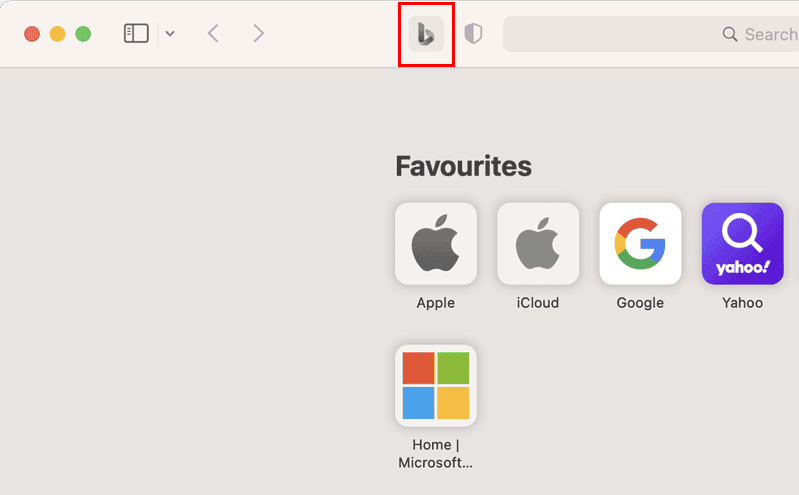Go forward using the forward arrow
The height and width of the screenshot is (495, 799).
point(259,34)
